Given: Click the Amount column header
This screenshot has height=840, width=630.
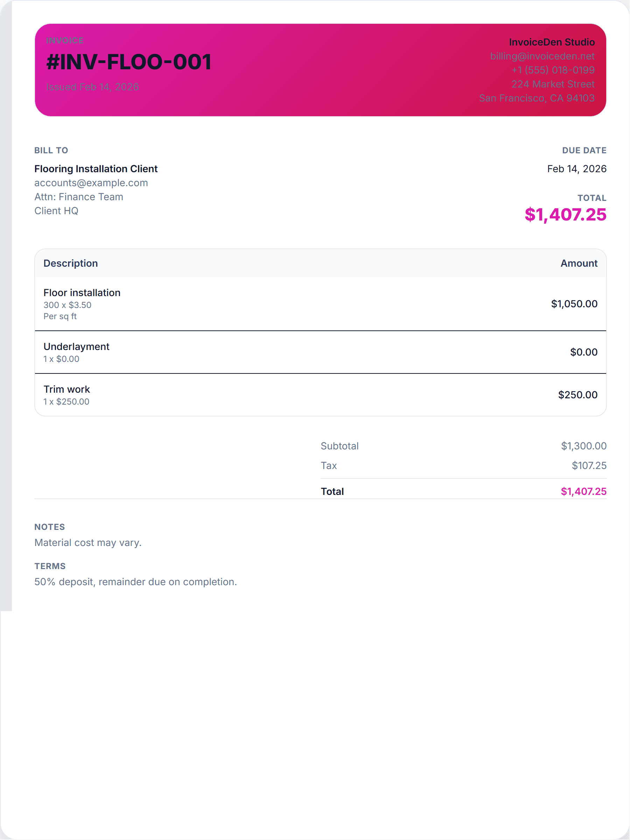Looking at the screenshot, I should pyautogui.click(x=579, y=263).
